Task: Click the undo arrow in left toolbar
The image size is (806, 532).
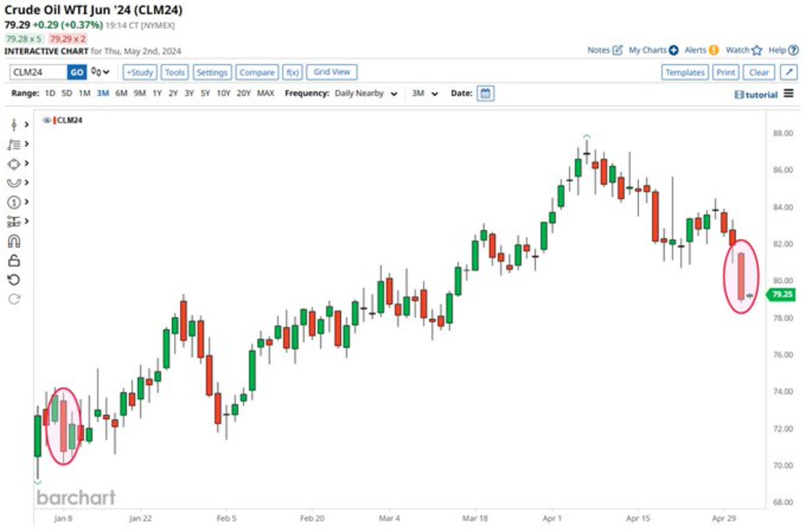Action: click(14, 280)
